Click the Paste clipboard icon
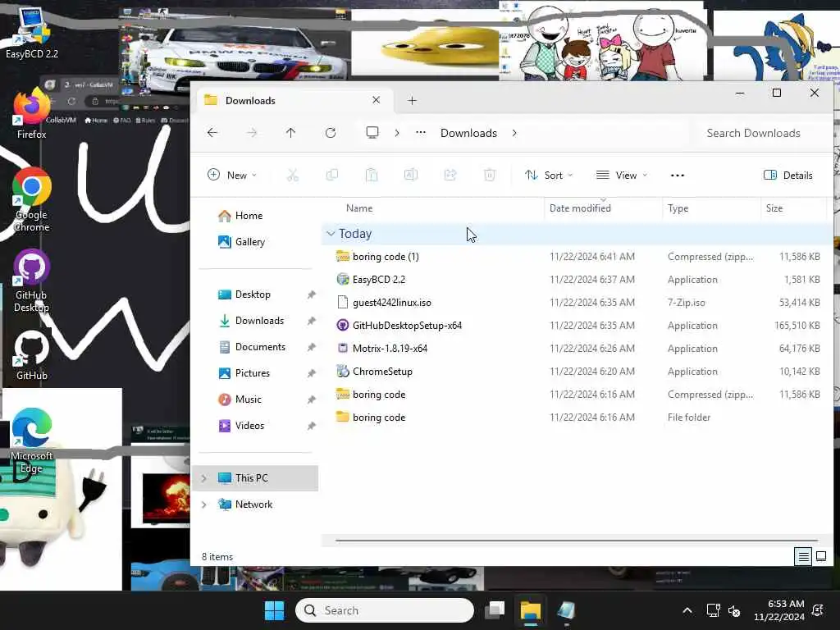840x630 pixels. 372,176
